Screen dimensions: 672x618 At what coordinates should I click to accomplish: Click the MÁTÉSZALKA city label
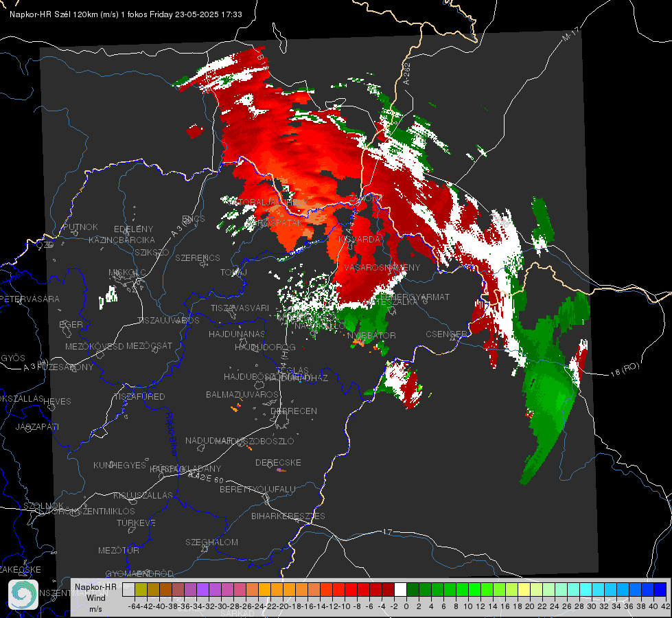[x=391, y=302]
